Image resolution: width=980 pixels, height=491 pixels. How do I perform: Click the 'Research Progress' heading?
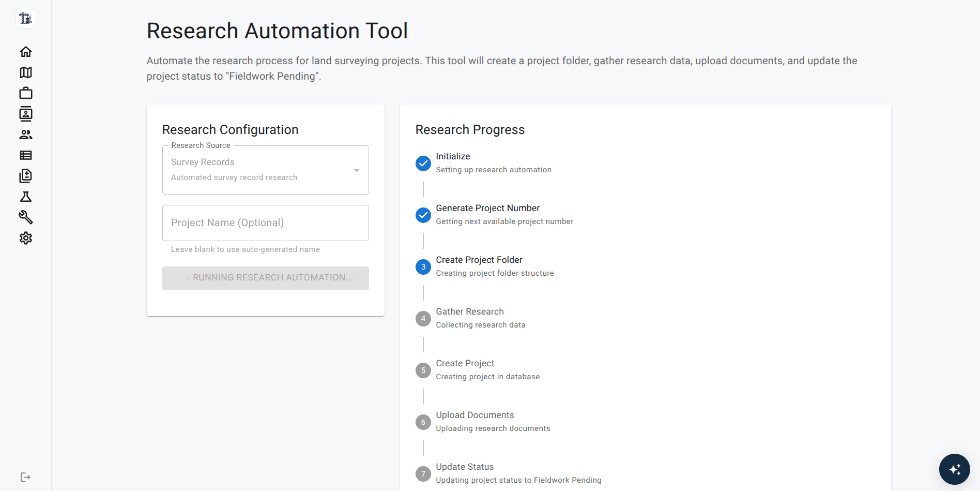click(x=470, y=129)
